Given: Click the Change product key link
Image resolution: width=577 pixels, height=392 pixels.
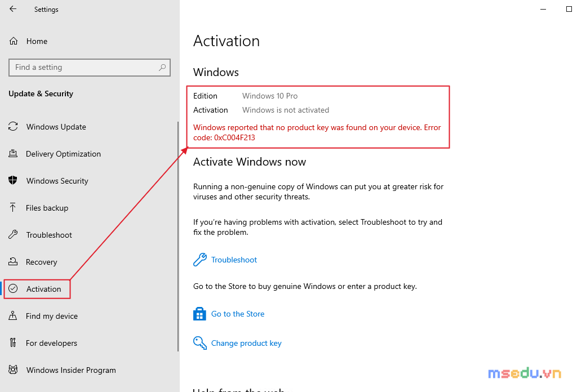Looking at the screenshot, I should [x=246, y=343].
